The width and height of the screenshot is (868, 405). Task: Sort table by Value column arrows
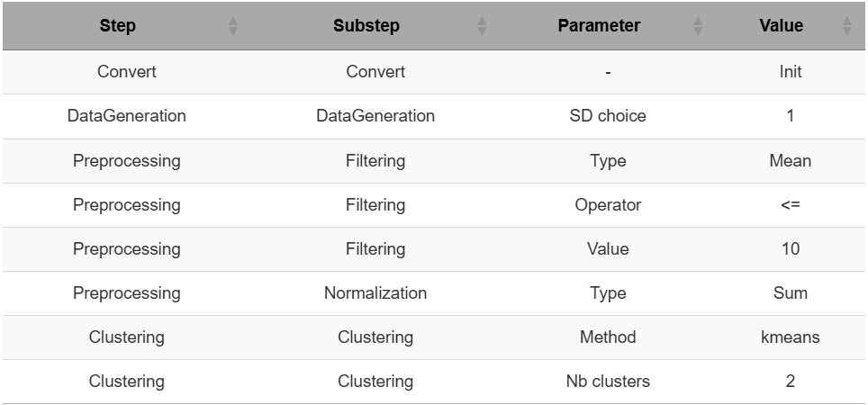847,26
